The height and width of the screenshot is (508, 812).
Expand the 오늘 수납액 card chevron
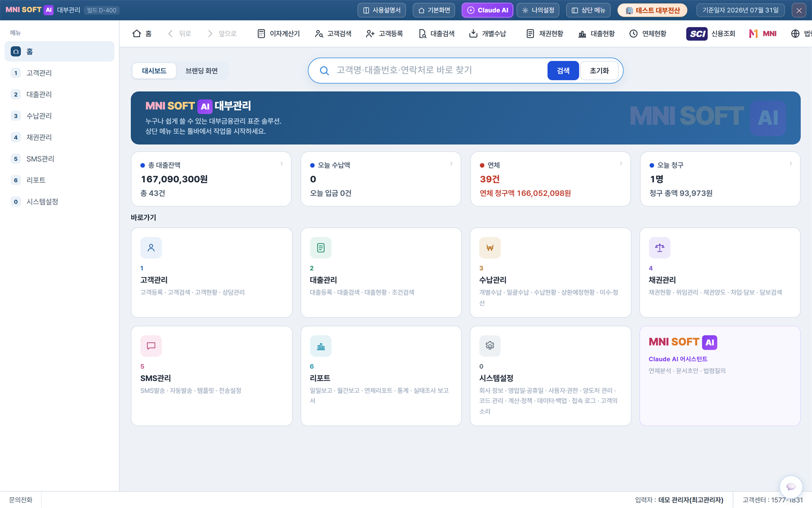pos(451,163)
